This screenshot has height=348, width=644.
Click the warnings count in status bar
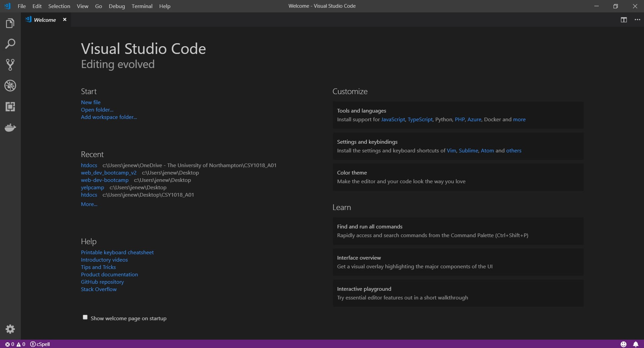coord(21,344)
